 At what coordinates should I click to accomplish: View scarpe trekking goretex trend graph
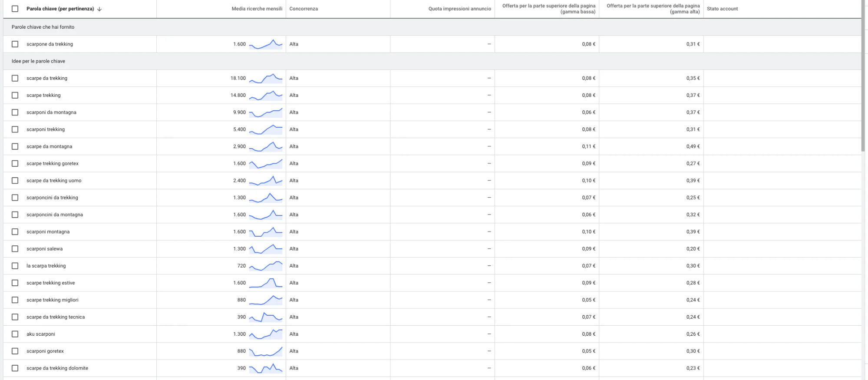click(266, 163)
